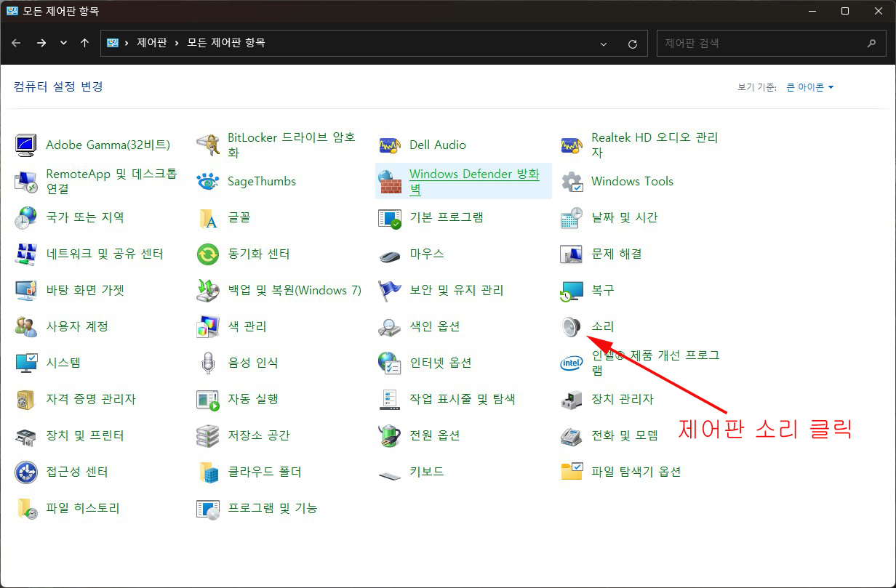Click the Back navigation arrow
Image resolution: width=896 pixels, height=588 pixels.
pyautogui.click(x=17, y=43)
